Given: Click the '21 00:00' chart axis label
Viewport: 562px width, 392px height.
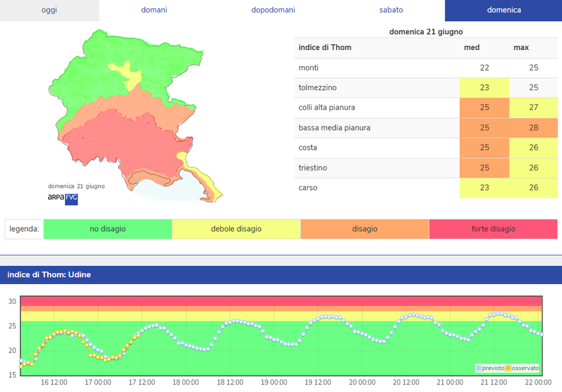Looking at the screenshot, I should (x=450, y=383).
